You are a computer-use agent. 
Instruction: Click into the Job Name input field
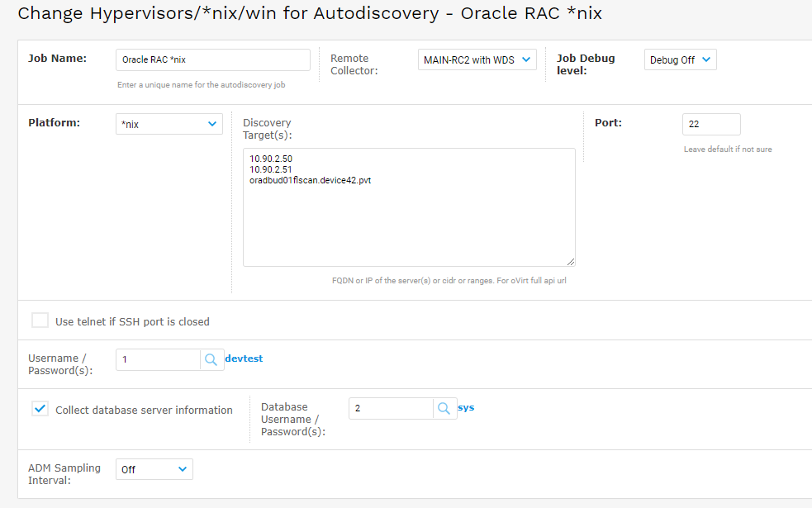[213, 59]
